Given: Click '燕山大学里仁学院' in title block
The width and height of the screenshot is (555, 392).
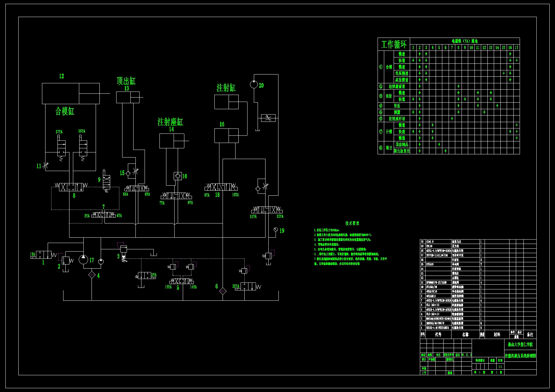Looking at the screenshot, I should tap(520, 344).
